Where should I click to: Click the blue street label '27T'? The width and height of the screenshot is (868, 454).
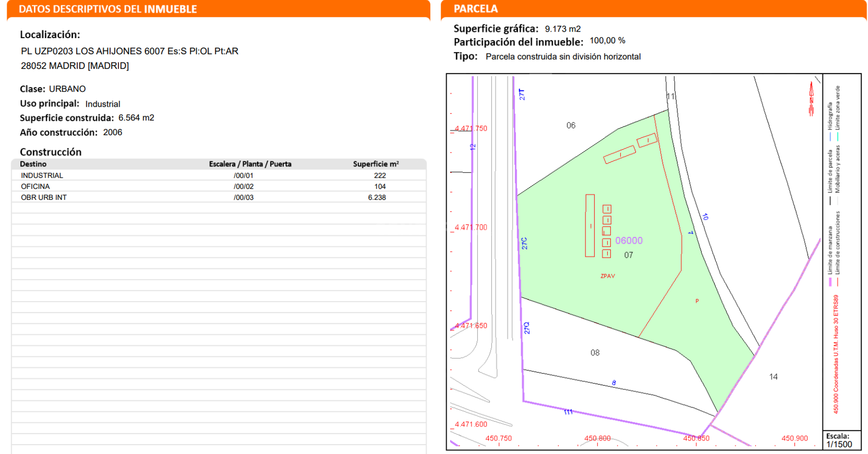tap(522, 94)
